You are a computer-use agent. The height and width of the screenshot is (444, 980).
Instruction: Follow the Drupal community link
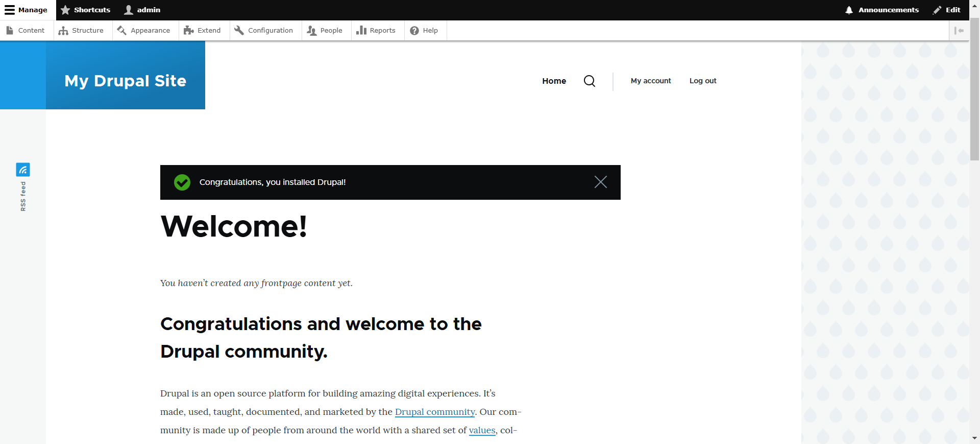click(x=435, y=412)
